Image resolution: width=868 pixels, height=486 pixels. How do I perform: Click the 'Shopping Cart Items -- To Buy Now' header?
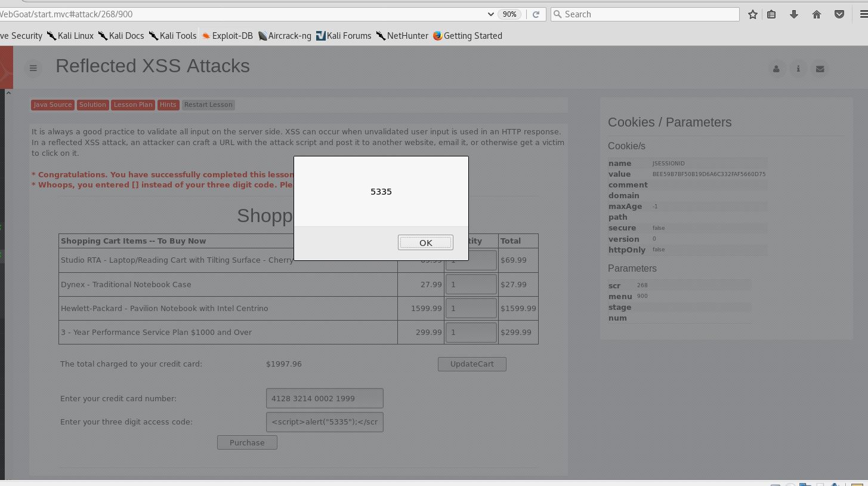coord(133,241)
